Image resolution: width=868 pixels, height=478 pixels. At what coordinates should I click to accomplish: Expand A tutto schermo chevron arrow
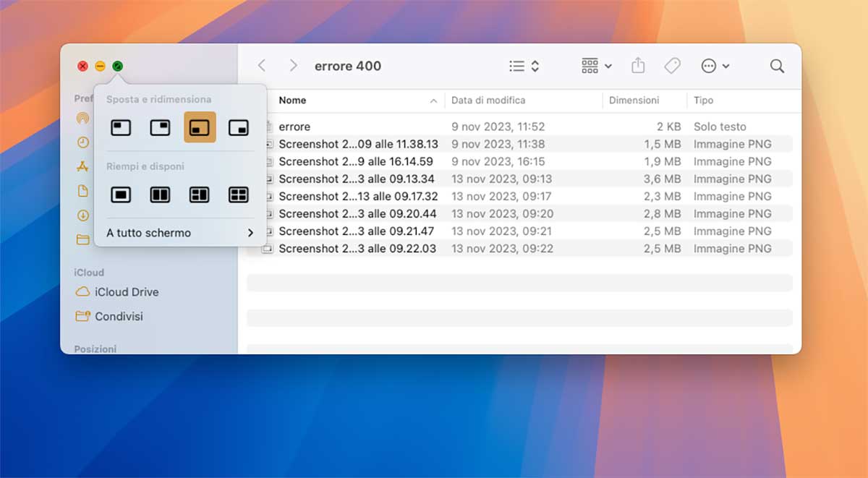pyautogui.click(x=250, y=233)
